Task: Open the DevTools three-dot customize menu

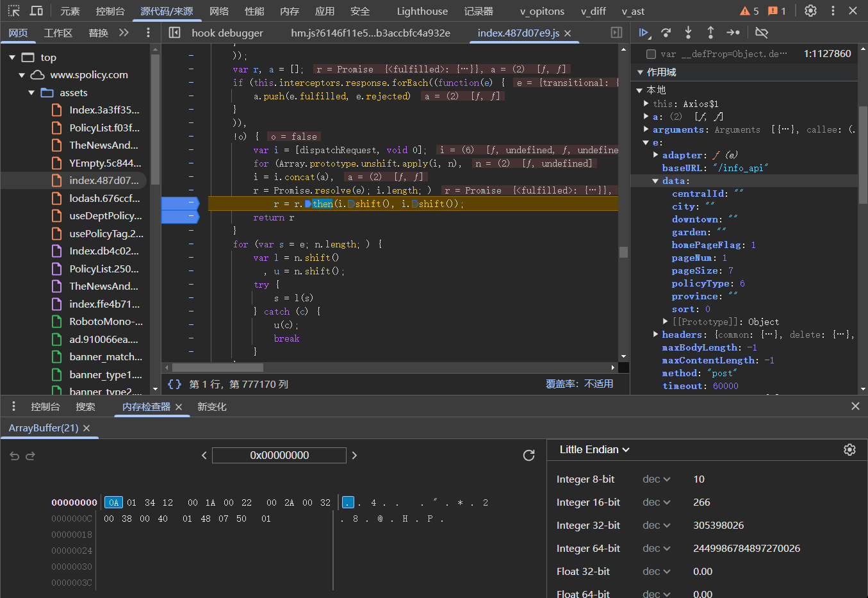Action: click(833, 11)
